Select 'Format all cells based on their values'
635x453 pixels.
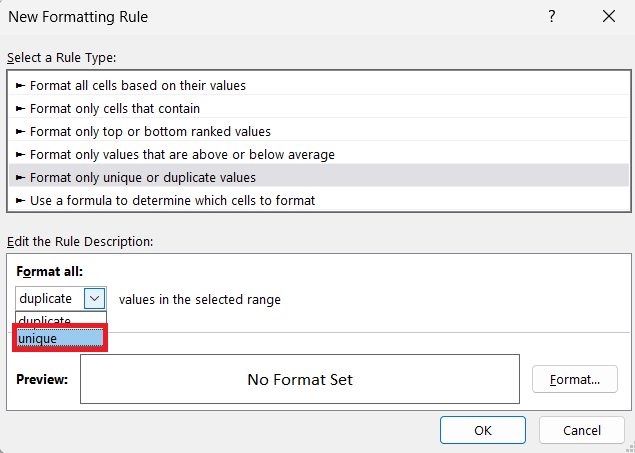coord(319,85)
